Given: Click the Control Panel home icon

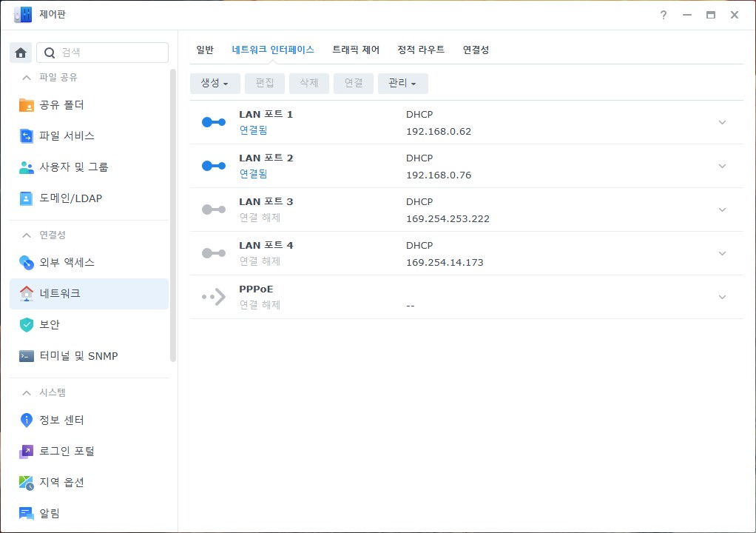Looking at the screenshot, I should 21,53.
